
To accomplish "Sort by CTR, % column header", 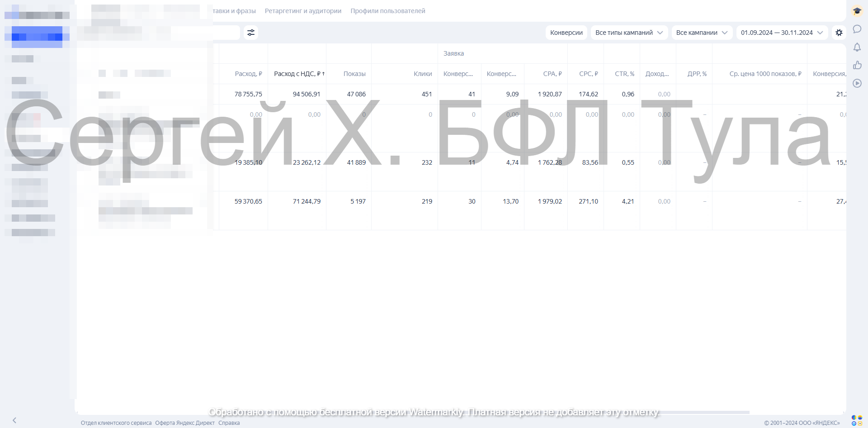I will tap(624, 74).
